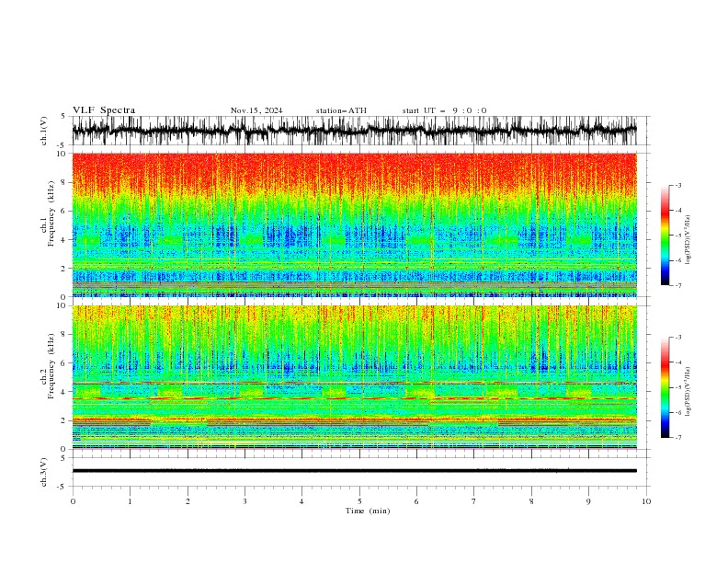Click the ch.2 frequency tick '2'
The height and width of the screenshot is (563, 728).
click(x=64, y=420)
